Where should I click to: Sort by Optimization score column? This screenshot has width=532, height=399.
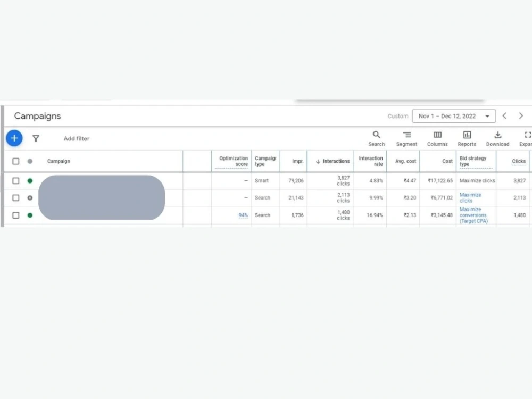coord(234,161)
